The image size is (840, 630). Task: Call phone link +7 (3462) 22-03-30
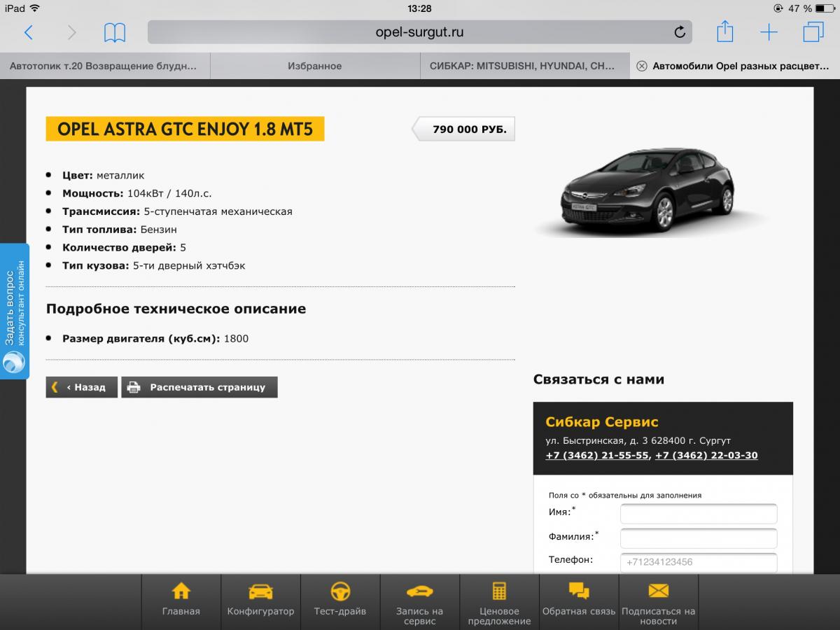point(706,455)
